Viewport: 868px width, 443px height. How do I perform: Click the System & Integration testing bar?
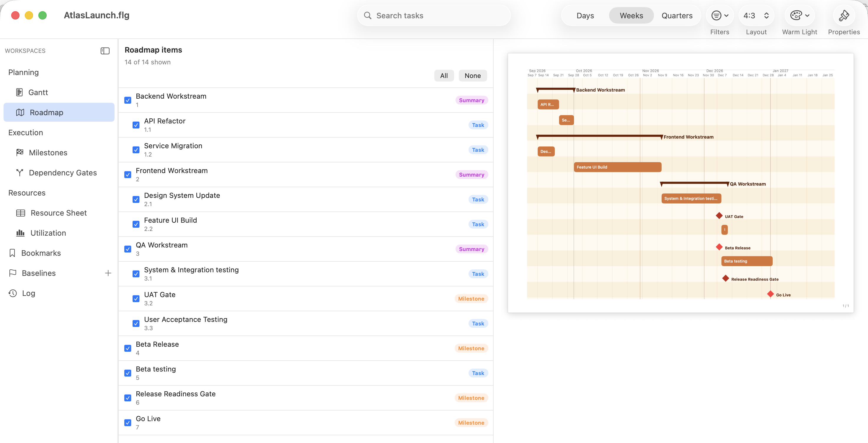(691, 198)
